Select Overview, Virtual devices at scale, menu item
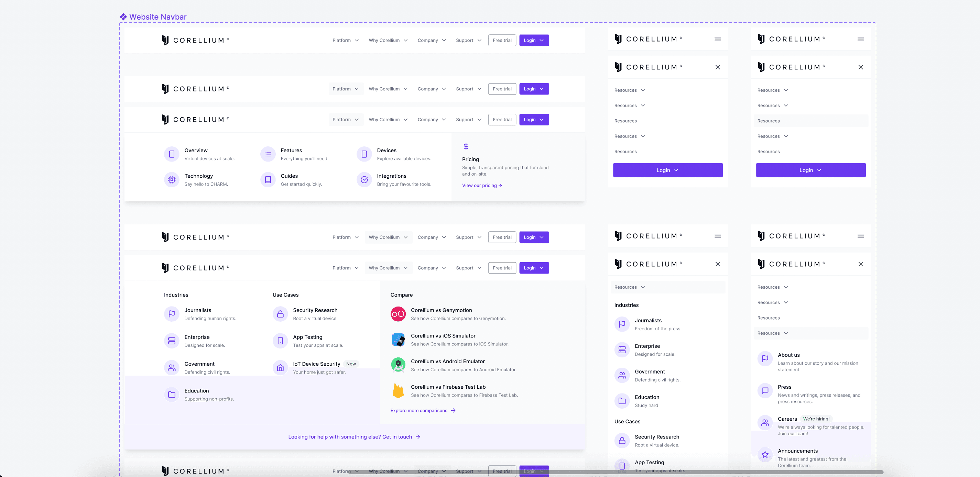Screen dimensions: 980x477 pos(199,154)
